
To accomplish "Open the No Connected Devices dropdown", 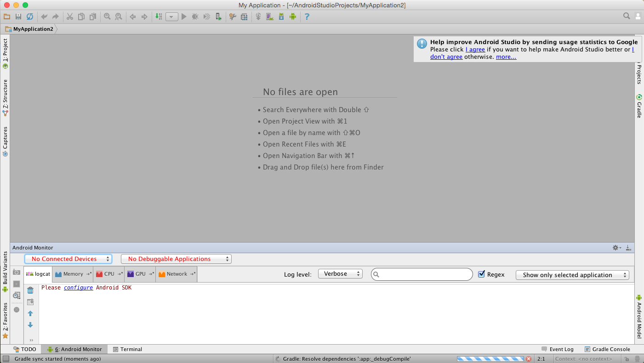I will pyautogui.click(x=68, y=259).
